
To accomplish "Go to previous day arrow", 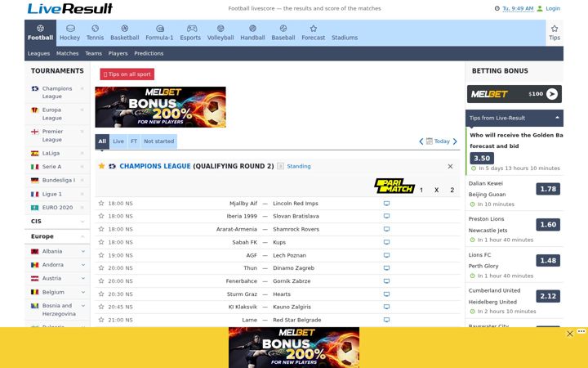I will click(x=421, y=141).
